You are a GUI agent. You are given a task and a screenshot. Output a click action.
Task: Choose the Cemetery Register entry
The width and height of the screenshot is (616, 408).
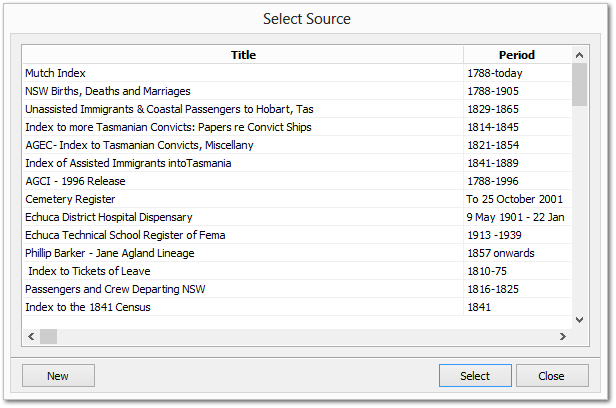(68, 199)
